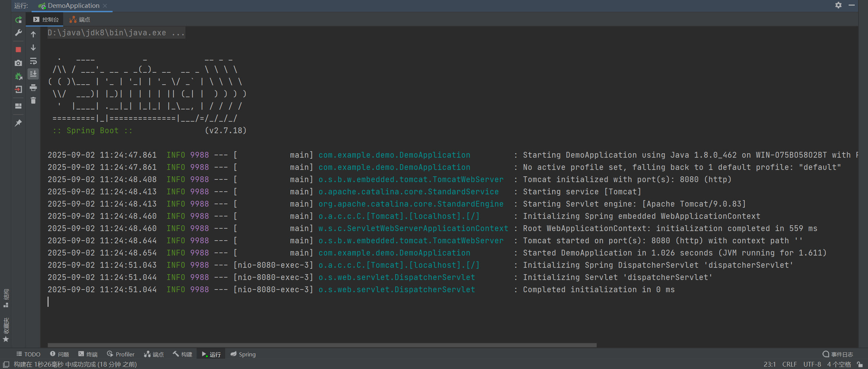Click "Initializing Servlet 'dispatcherServlet'" log line
The image size is (868, 369).
(x=617, y=277)
